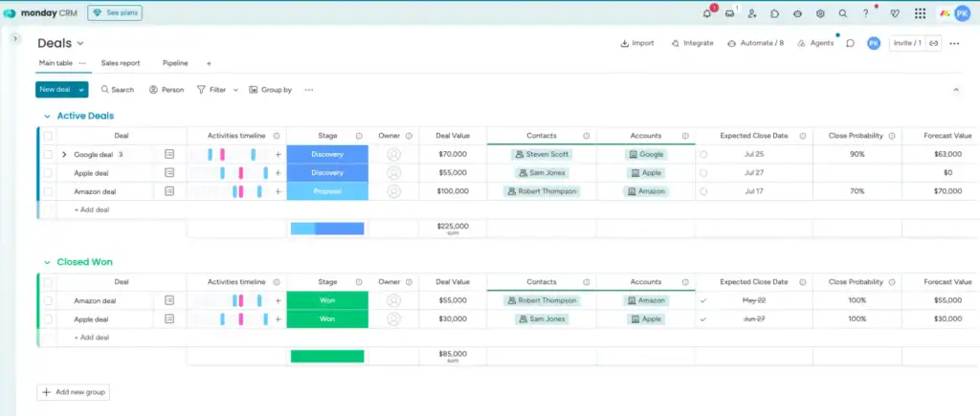This screenshot has height=416, width=980.
Task: Add activity with plus in Google deal timeline
Action: click(278, 154)
